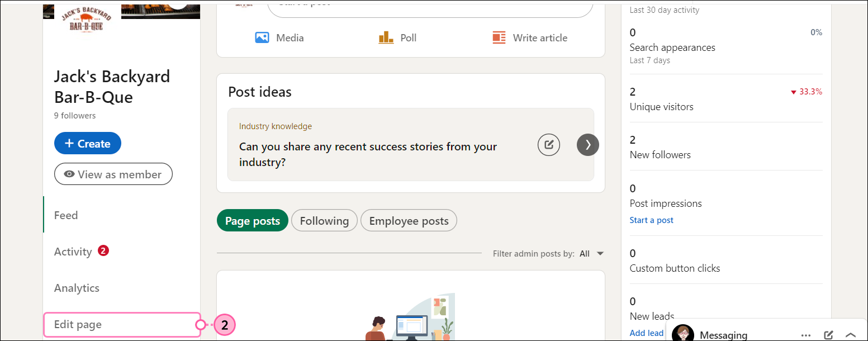Click the pencil icon on the post idea
The height and width of the screenshot is (341, 868).
click(x=549, y=145)
